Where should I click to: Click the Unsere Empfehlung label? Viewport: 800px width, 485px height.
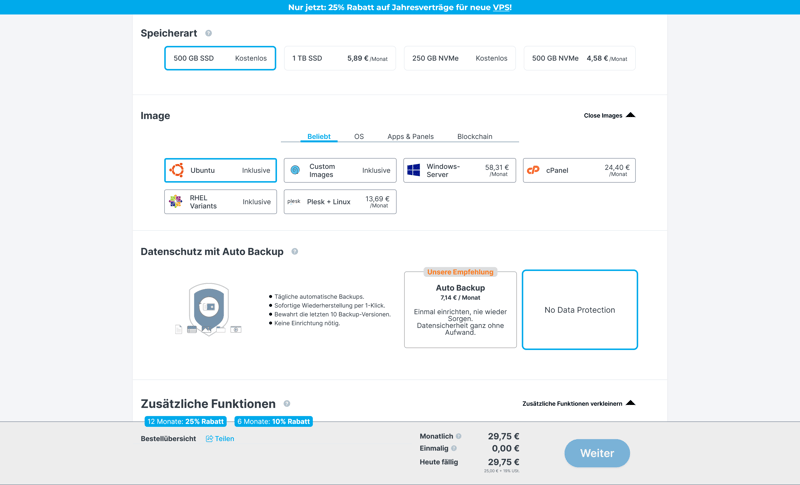pos(460,272)
